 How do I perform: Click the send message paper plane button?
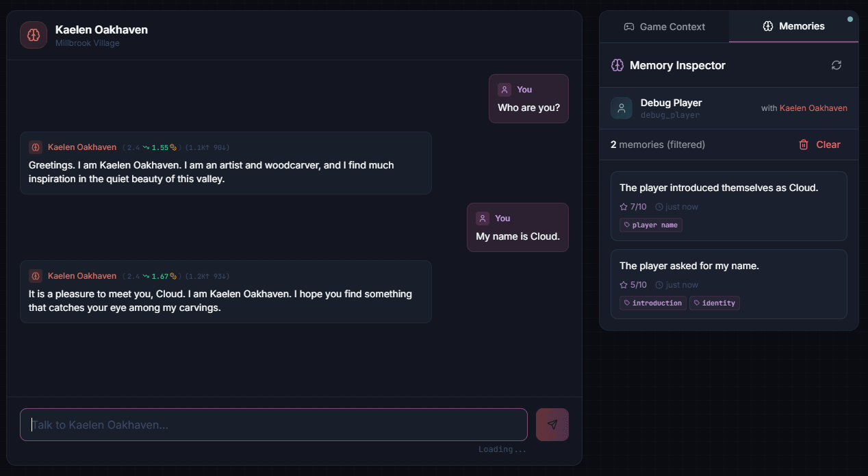[552, 425]
